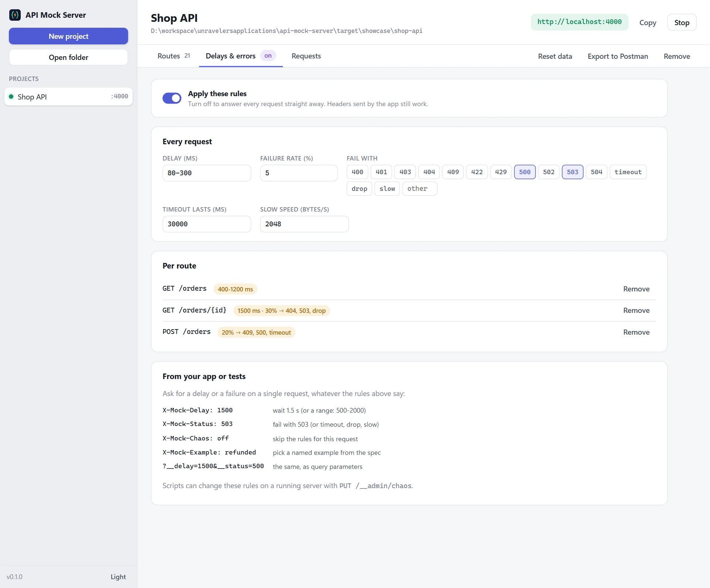Toggle the 504 fail-with chip

[596, 172]
